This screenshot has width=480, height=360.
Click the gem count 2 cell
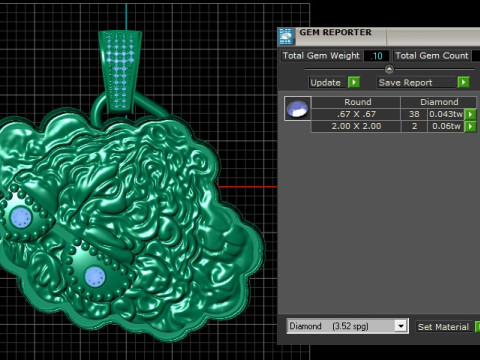(414, 126)
